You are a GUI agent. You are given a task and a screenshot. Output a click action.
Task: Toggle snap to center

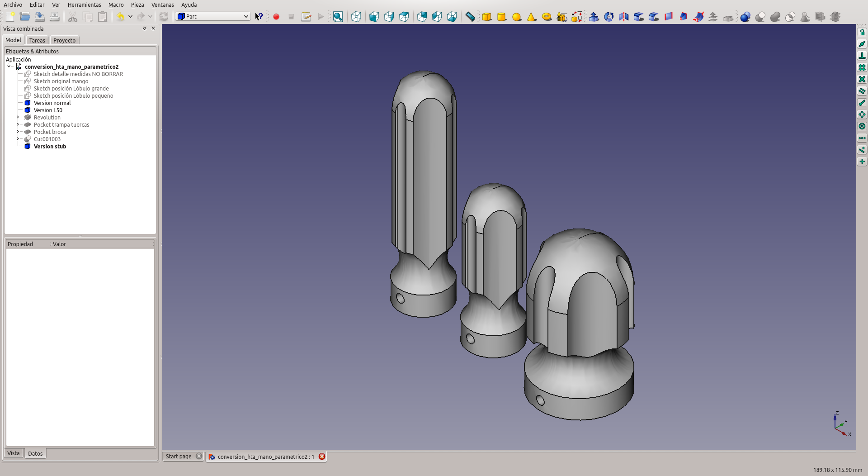pos(862,126)
